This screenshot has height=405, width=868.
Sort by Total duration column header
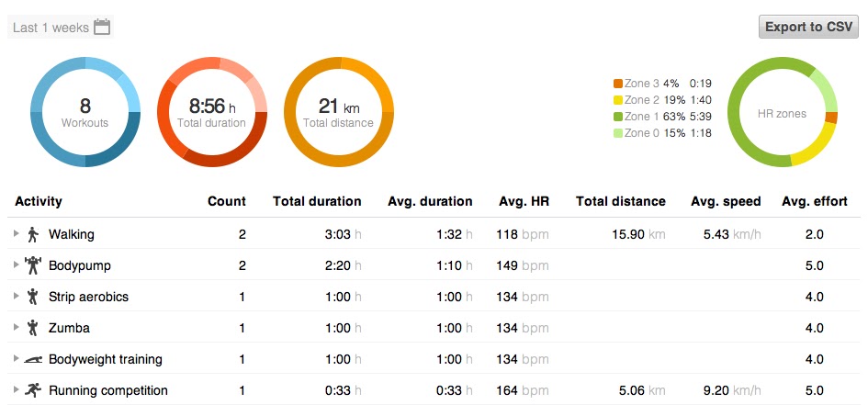click(x=317, y=201)
